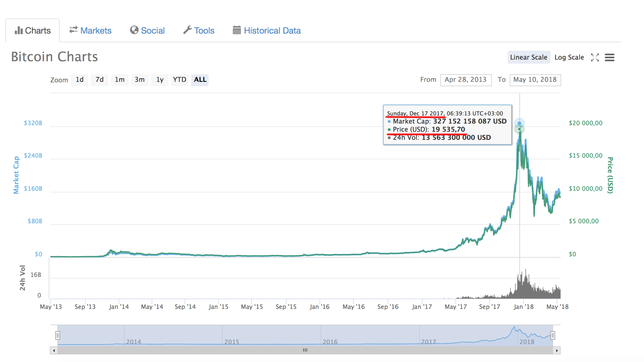Click the blue Market Cap marker at peak
Screen dimensions: 644x362
519,123
